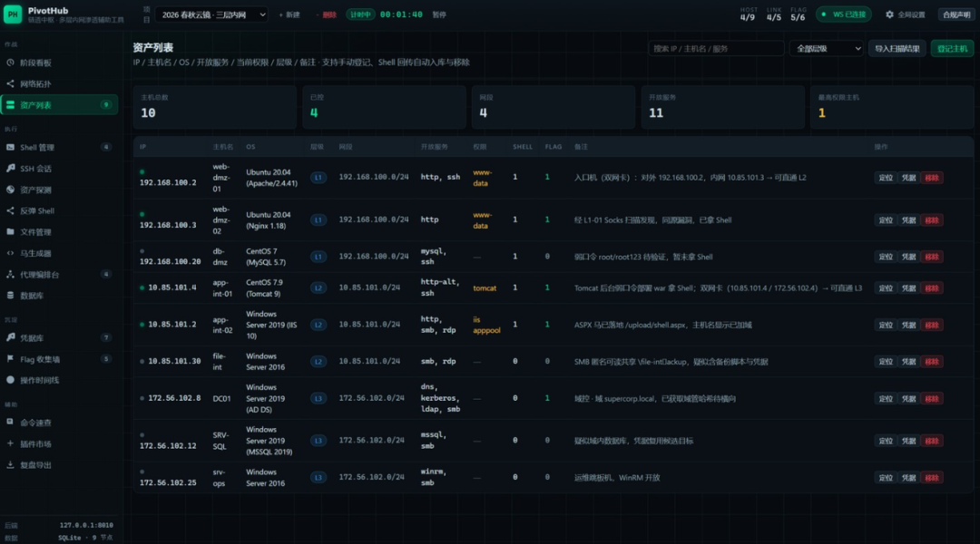Click the 网络拓扑 share icon

pyautogui.click(x=10, y=83)
